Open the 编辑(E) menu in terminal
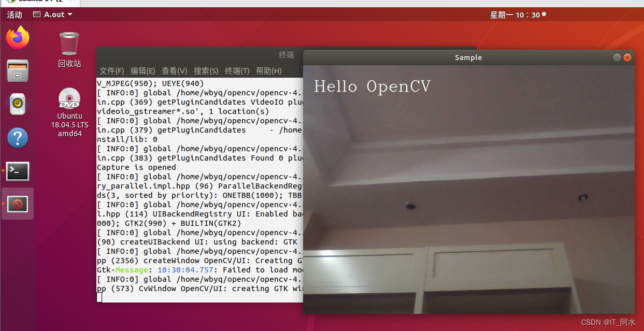644x331 pixels. coord(143,71)
